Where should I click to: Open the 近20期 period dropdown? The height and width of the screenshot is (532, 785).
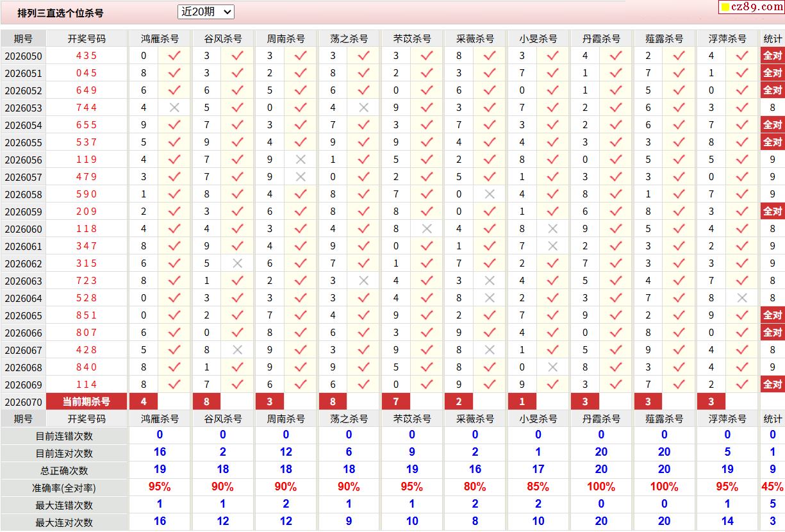[206, 12]
